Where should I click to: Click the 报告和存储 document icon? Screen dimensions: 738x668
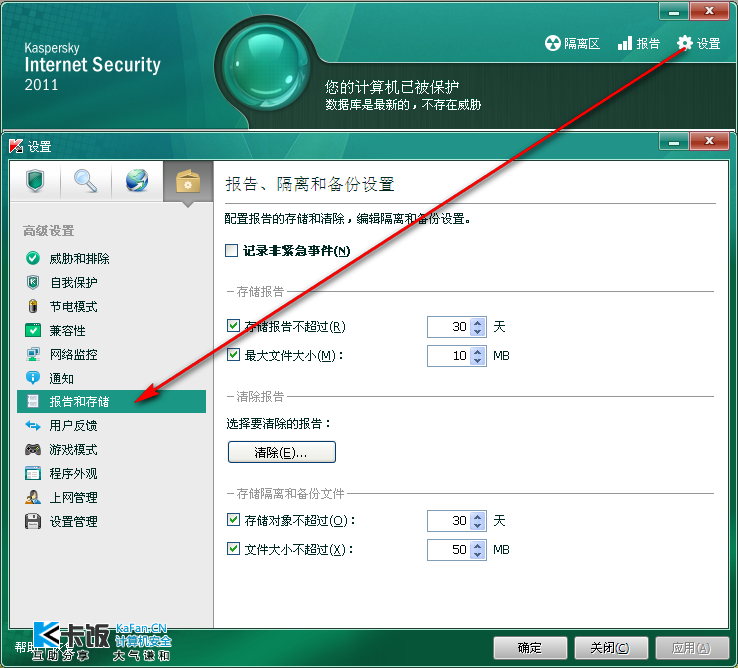[x=32, y=401]
